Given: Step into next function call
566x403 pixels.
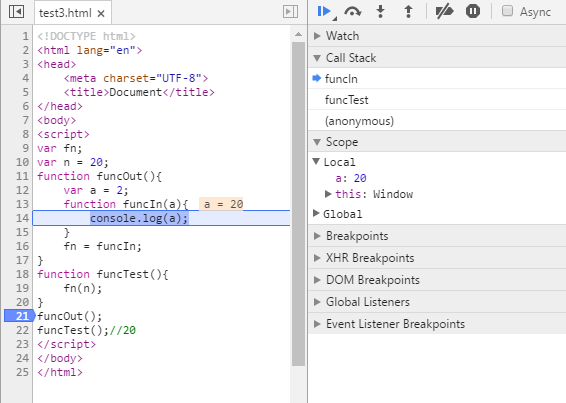Looking at the screenshot, I should [380, 12].
